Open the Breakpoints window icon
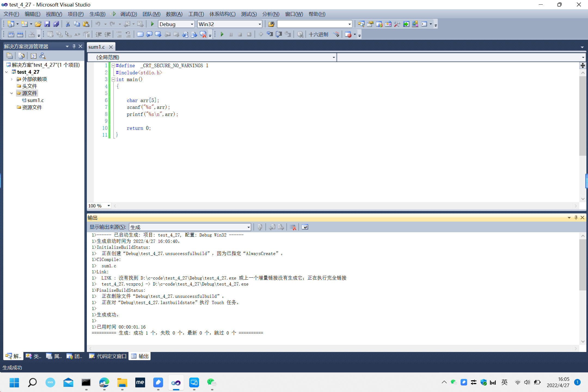The height and width of the screenshot is (392, 588). pos(348,35)
